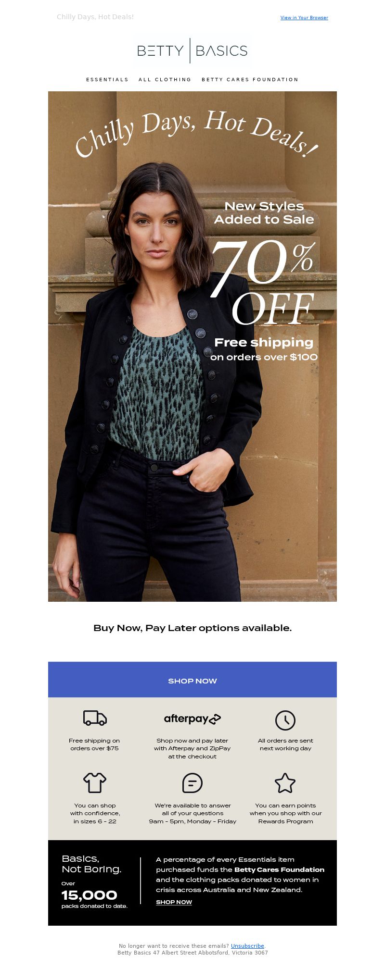Open the Essentials menu link
Screen dimensions: 385x980
(x=107, y=80)
